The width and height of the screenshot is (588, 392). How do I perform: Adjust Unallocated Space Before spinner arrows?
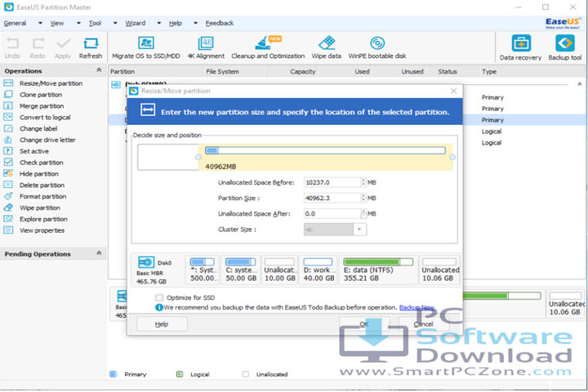pyautogui.click(x=363, y=182)
